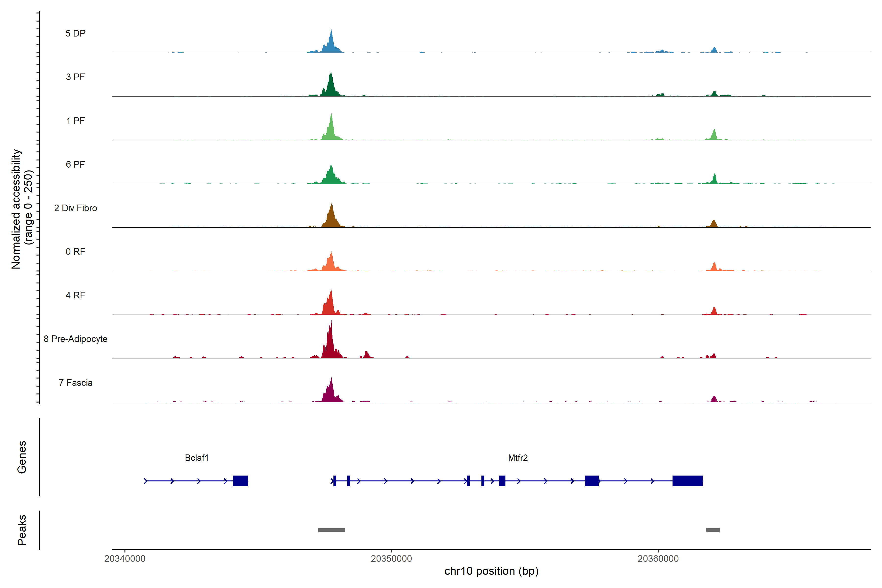
Task: Click the 20350000 axis tick label
Action: click(x=391, y=559)
